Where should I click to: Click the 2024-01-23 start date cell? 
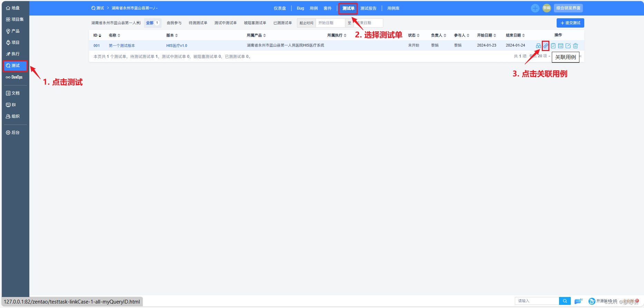(487, 45)
